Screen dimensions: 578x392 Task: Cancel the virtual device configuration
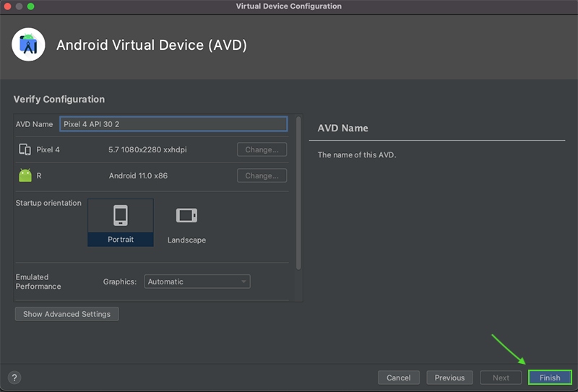[398, 378]
